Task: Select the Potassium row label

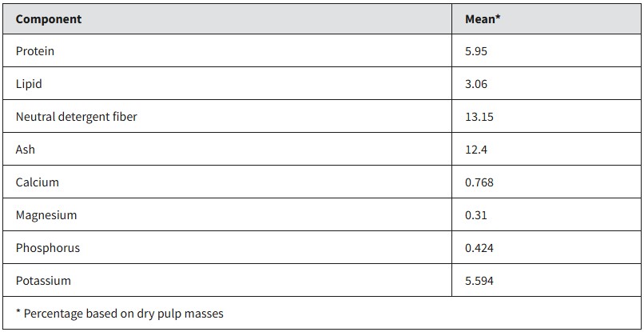Action: tap(43, 281)
